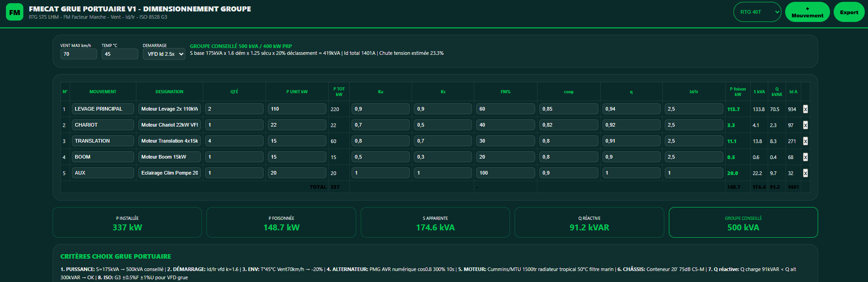The width and height of the screenshot is (868, 282).
Task: Select the BOOM row unit power field
Action: tap(297, 157)
